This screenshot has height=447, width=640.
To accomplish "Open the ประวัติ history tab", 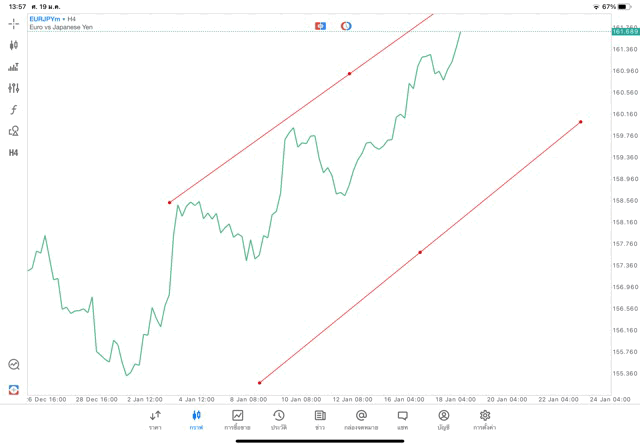I will (x=279, y=419).
